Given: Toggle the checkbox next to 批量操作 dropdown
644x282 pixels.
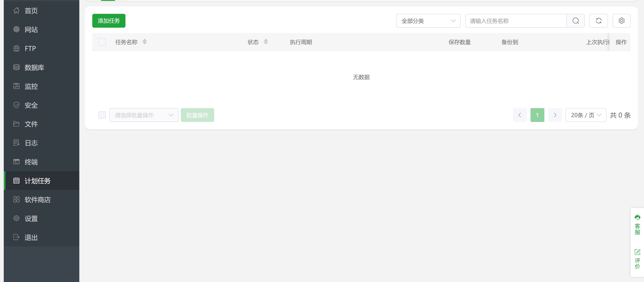Looking at the screenshot, I should tap(102, 115).
